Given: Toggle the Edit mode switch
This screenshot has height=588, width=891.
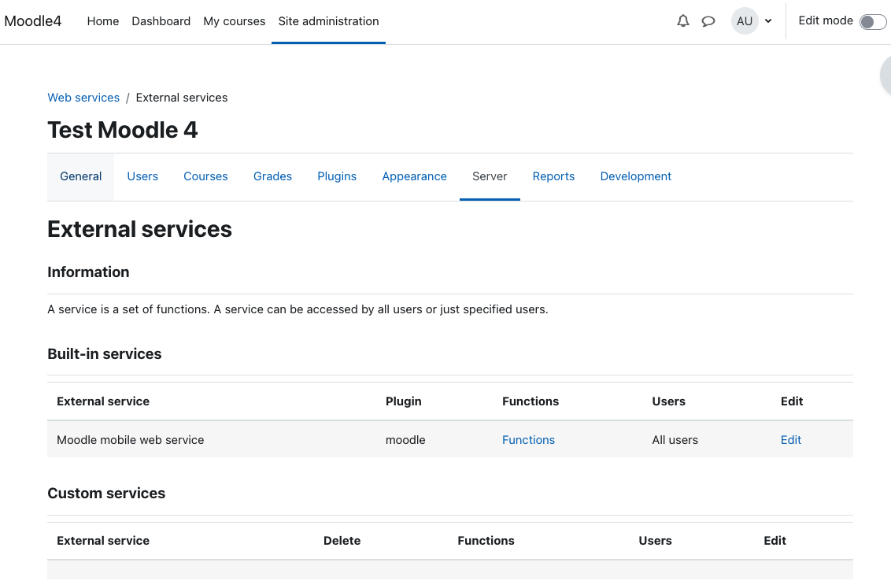Looking at the screenshot, I should tap(873, 21).
